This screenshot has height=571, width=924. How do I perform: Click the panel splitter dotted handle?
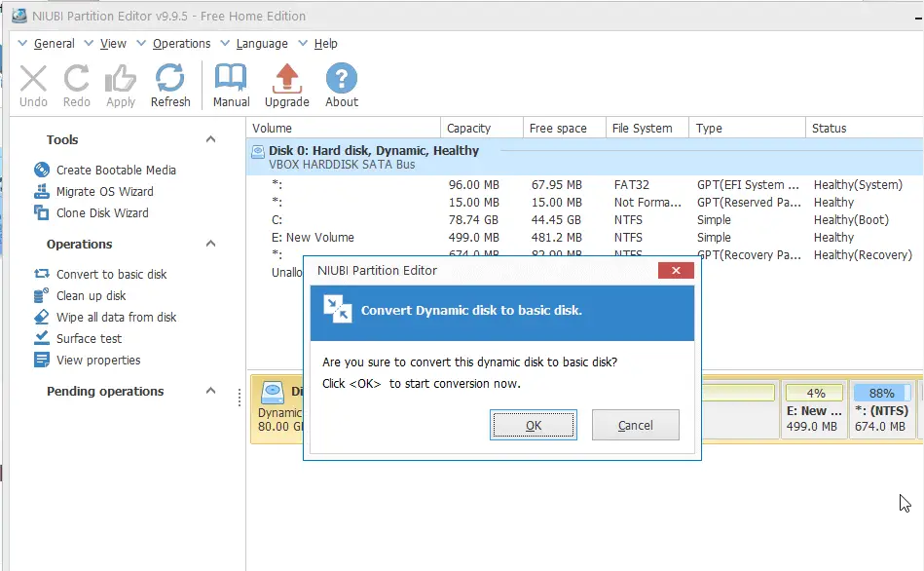click(240, 398)
